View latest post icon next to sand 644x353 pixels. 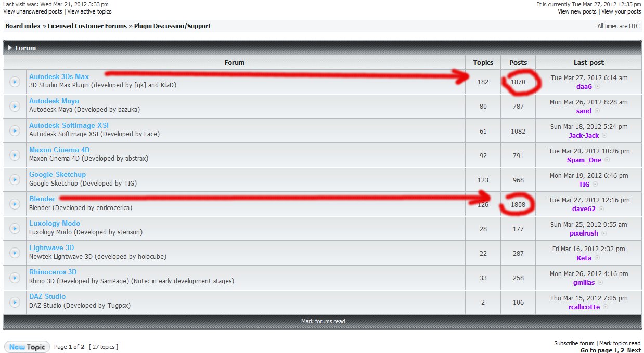click(597, 111)
